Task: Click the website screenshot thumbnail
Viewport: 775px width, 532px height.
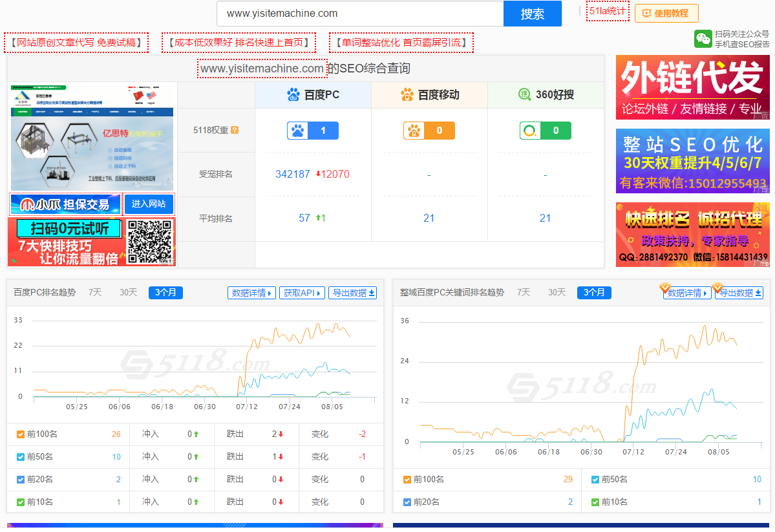Action: pos(92,138)
